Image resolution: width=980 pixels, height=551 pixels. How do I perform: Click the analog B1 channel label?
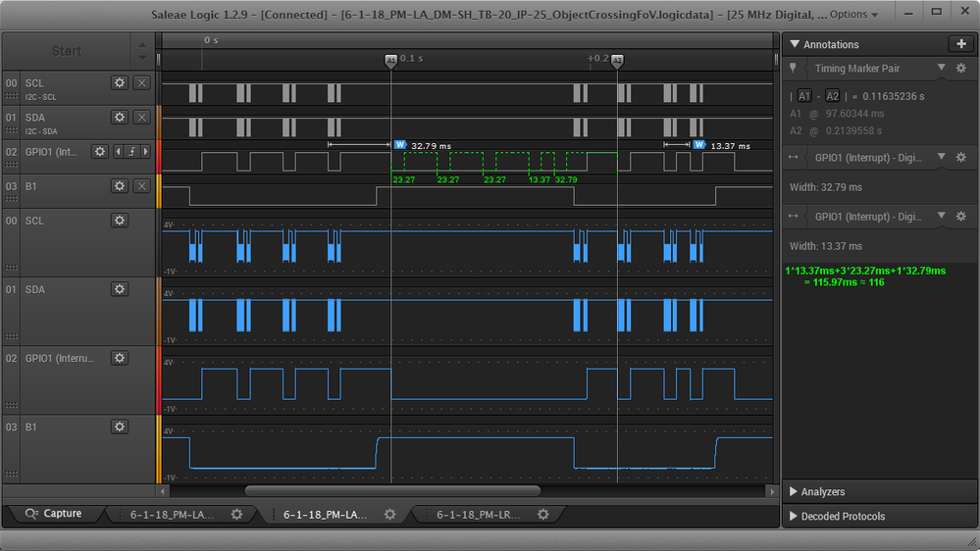pyautogui.click(x=30, y=426)
